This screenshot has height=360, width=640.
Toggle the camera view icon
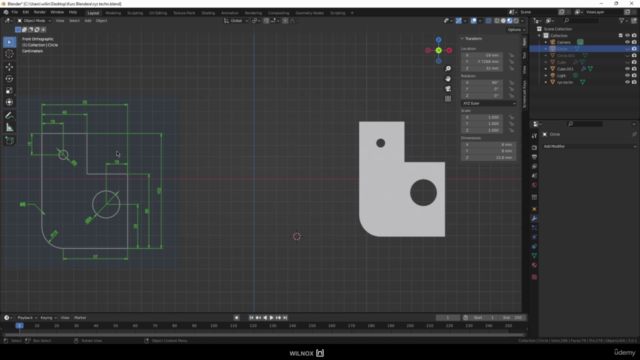[448, 89]
